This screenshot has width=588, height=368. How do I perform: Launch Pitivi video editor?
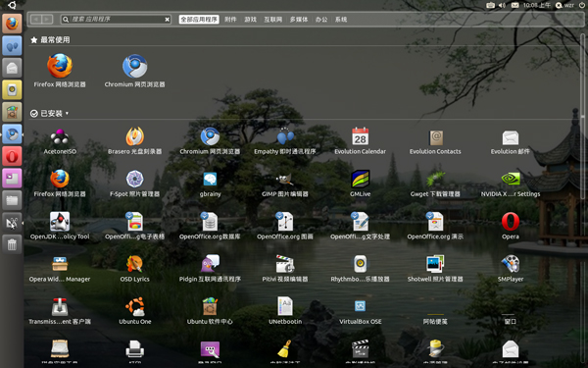pyautogui.click(x=285, y=269)
